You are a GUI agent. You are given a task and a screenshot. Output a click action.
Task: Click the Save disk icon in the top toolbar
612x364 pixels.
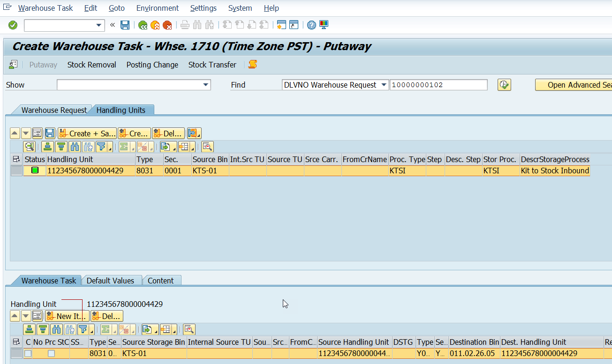point(125,25)
